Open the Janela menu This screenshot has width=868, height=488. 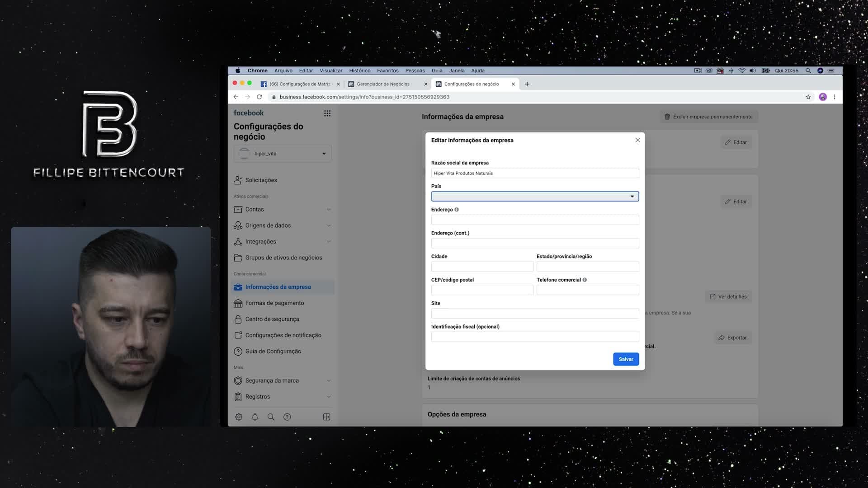click(x=457, y=70)
